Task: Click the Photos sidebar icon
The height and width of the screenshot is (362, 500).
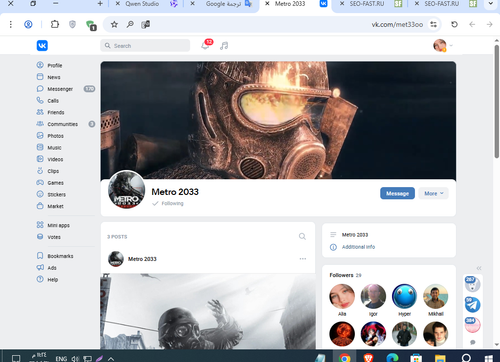Action: point(40,136)
